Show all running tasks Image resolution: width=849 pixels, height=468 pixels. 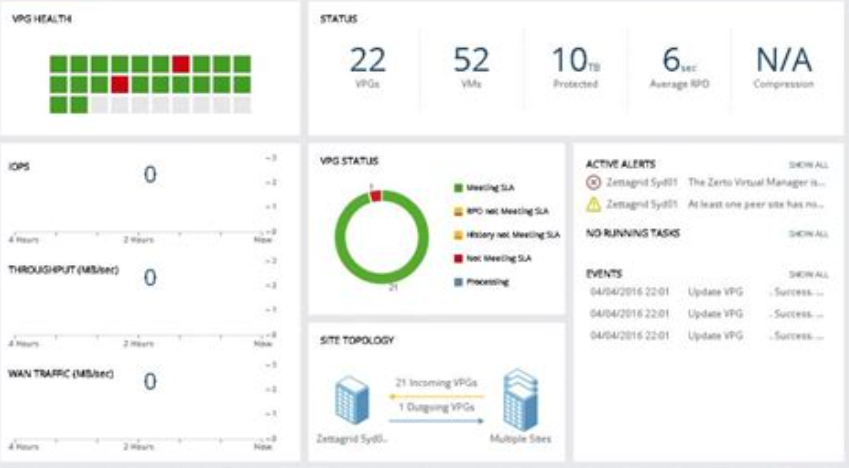[x=808, y=233]
